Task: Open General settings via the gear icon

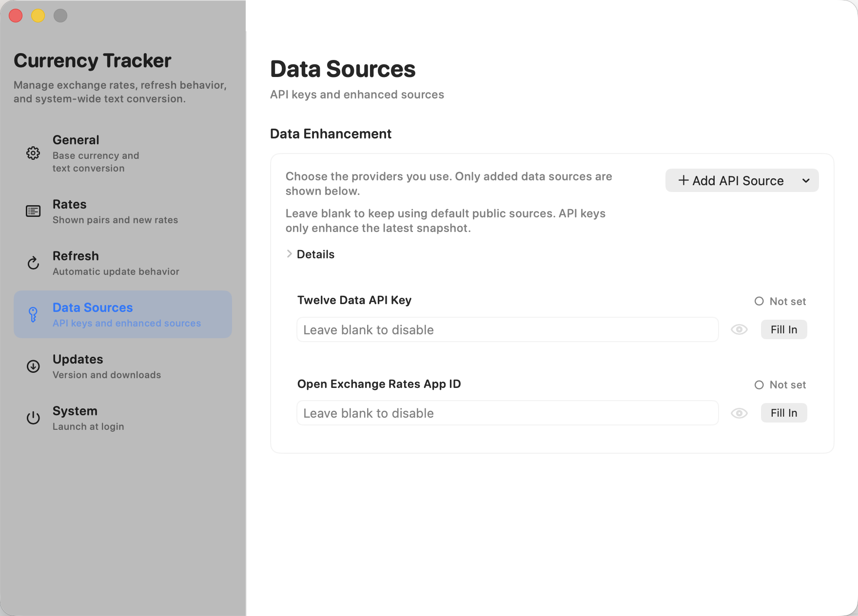Action: pyautogui.click(x=33, y=153)
